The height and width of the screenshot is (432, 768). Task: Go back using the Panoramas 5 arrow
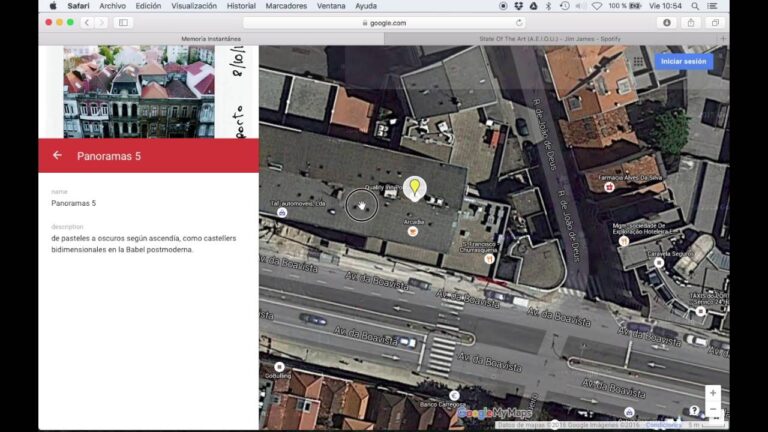[x=57, y=155]
